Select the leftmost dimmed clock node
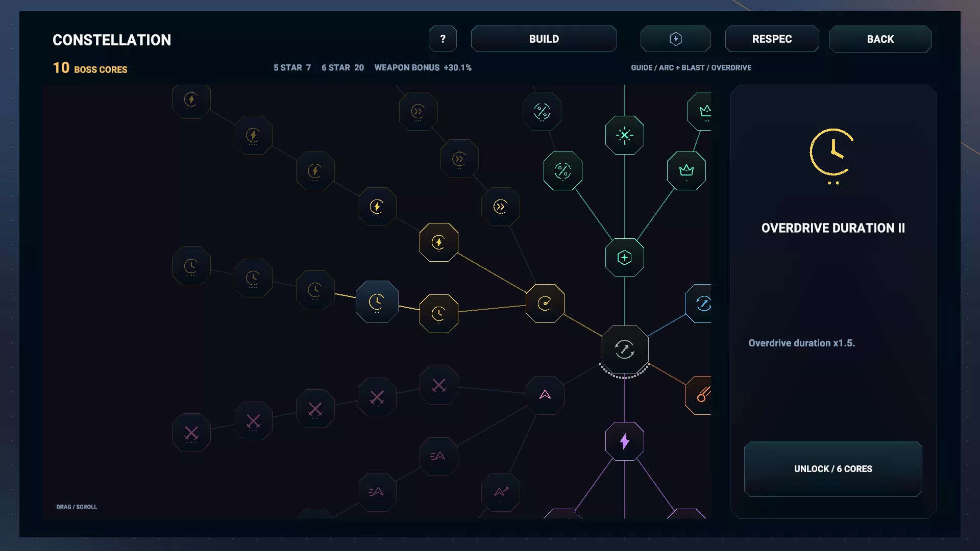The height and width of the screenshot is (551, 980). pyautogui.click(x=191, y=266)
